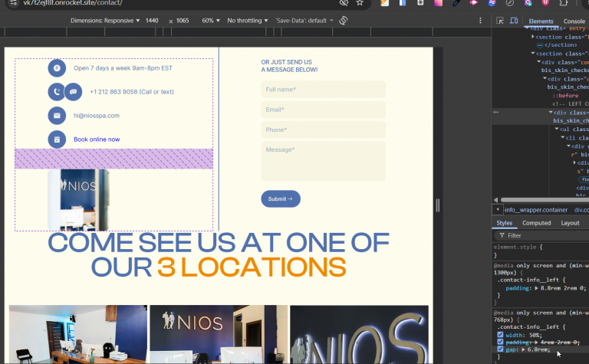This screenshot has height=364, width=589.
Task: Switch to the Console tab
Action: click(x=574, y=21)
